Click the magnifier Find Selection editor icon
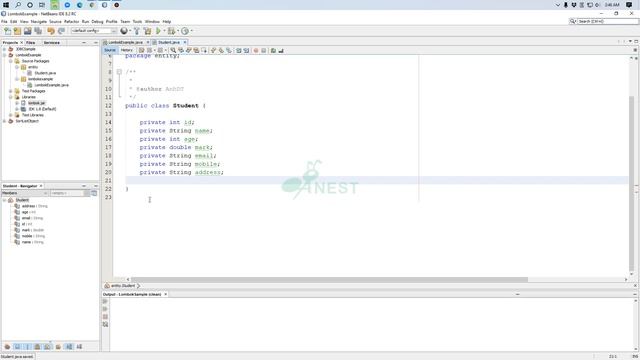640x360 pixels. (173, 50)
